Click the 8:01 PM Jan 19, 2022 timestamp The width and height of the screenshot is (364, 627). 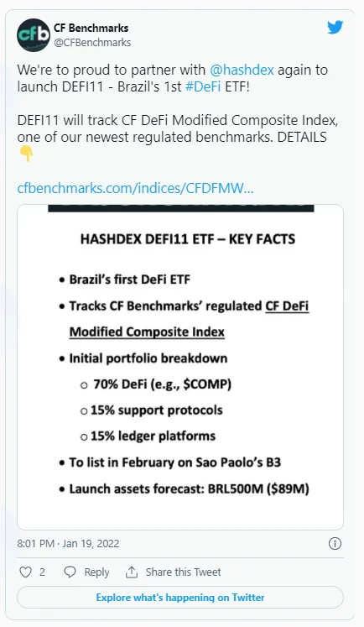(x=68, y=544)
